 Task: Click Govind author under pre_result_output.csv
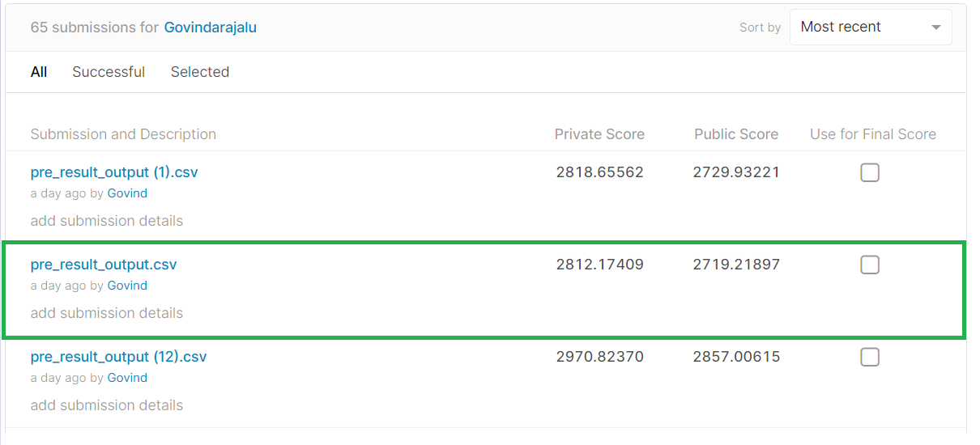[x=127, y=286]
